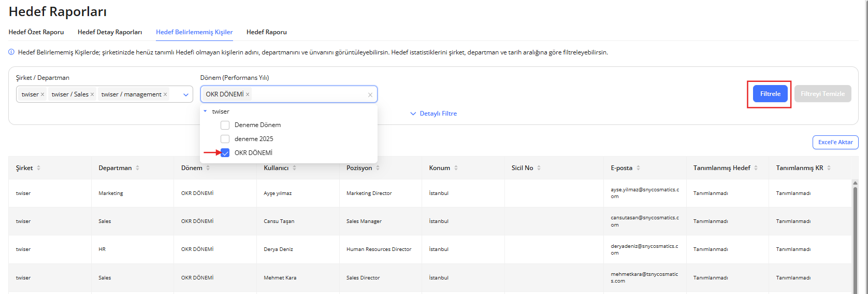Open the Hedef Detay Raporları tab
The image size is (868, 294).
(110, 32)
